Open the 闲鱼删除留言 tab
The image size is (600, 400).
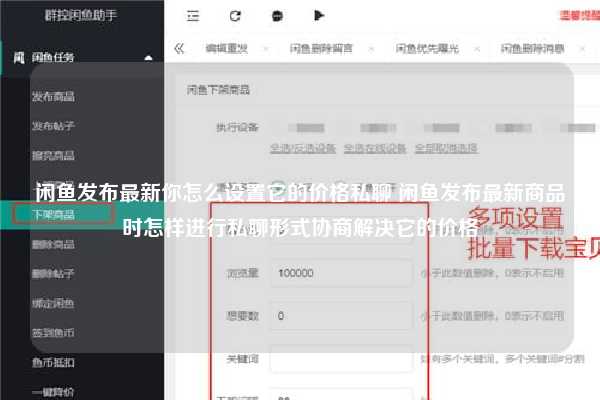pyautogui.click(x=321, y=49)
